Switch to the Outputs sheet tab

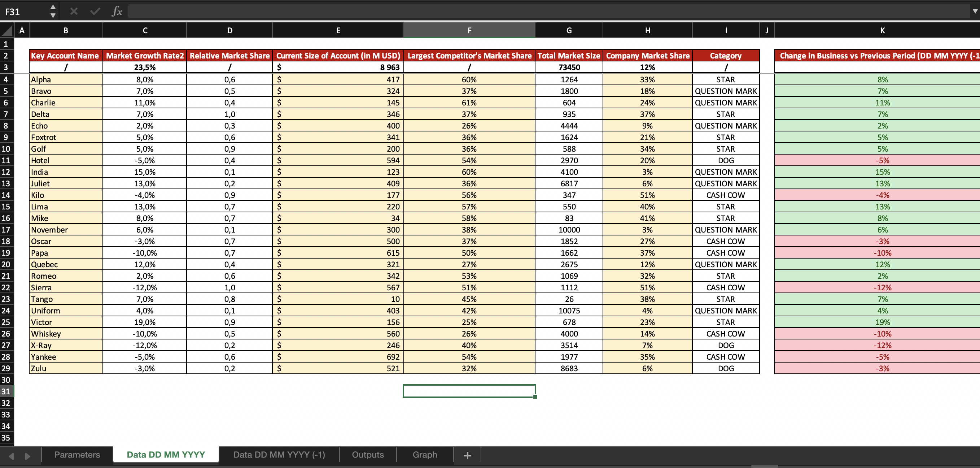(x=367, y=455)
